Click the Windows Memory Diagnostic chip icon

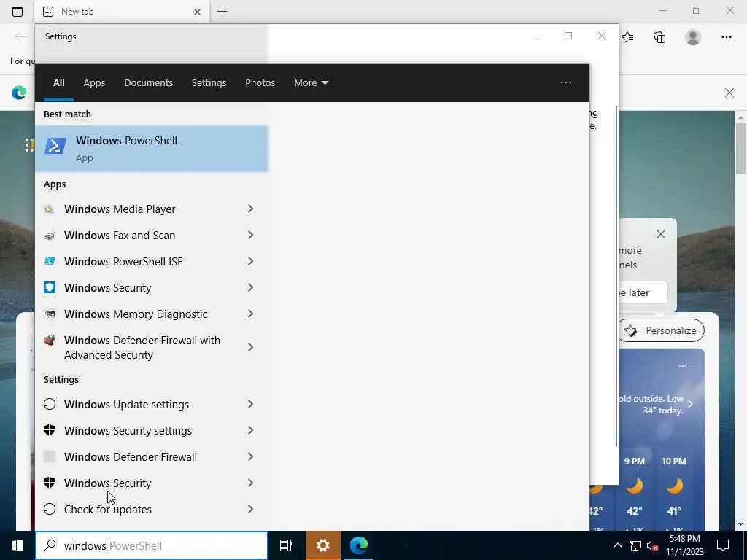(x=50, y=314)
